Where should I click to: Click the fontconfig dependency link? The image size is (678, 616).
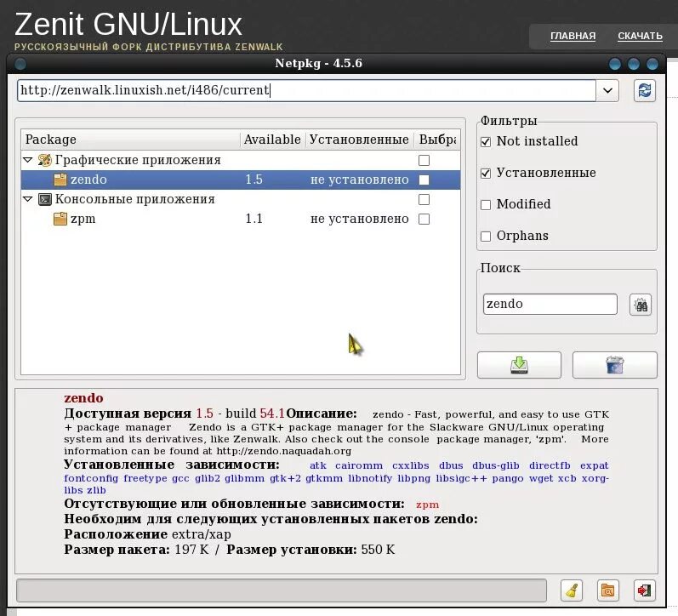coord(91,478)
